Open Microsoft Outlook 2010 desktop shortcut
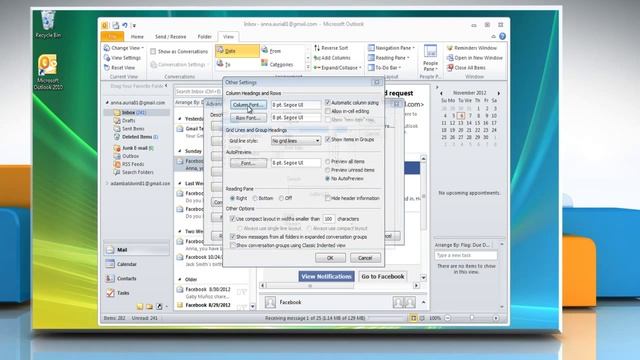This screenshot has height=360, width=640. [48, 72]
